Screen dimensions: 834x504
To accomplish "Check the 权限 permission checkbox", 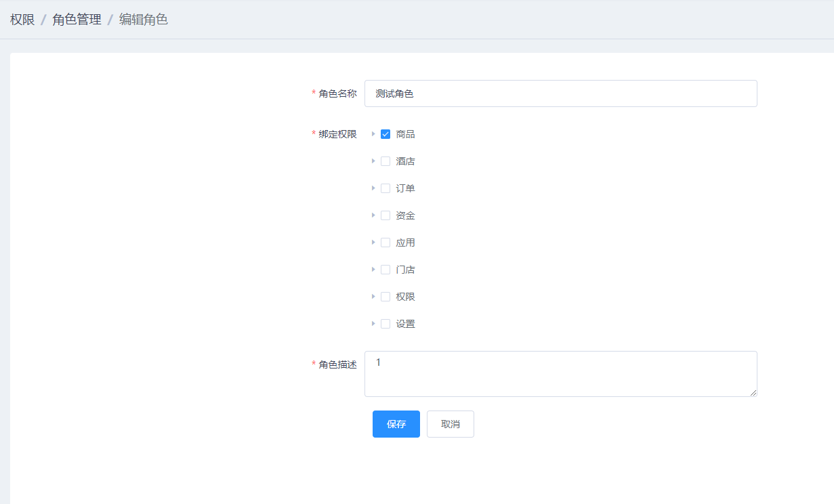I will [385, 297].
